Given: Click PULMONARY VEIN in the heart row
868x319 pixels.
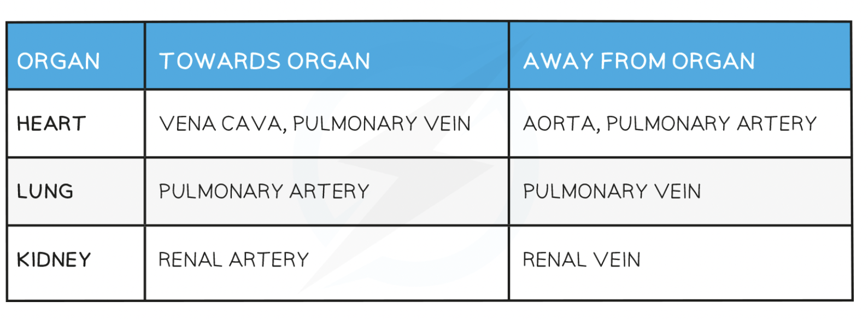Looking at the screenshot, I should pyautogui.click(x=382, y=124).
